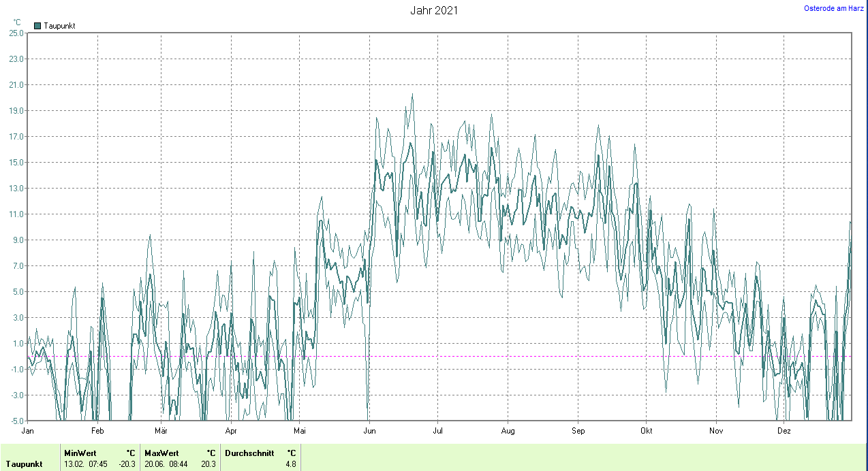Click the Taupunkt row label in the table
This screenshot has width=868, height=471.
pos(25,464)
